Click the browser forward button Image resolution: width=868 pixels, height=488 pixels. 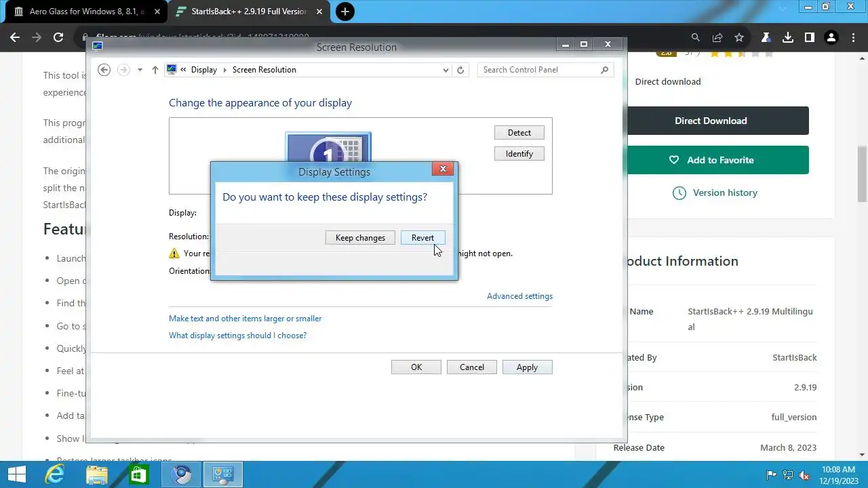click(37, 38)
